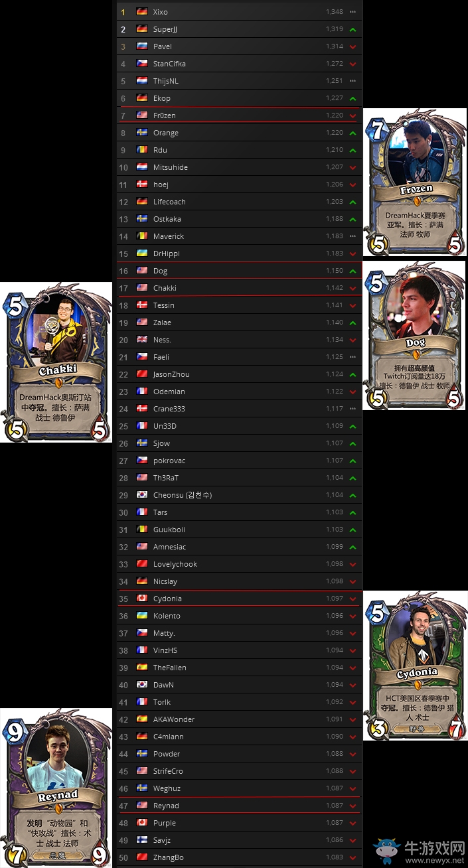Open the Chakki player card image
The height and width of the screenshot is (868, 468).
click(56, 362)
